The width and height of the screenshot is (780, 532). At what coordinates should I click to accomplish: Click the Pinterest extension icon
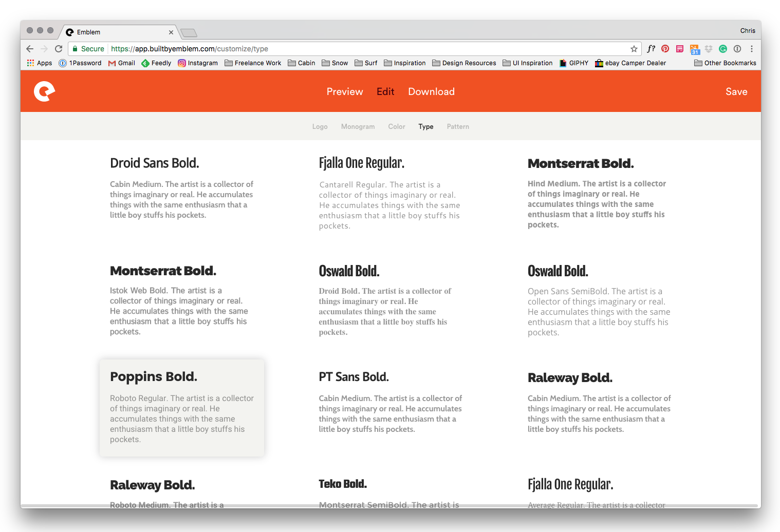pos(665,49)
